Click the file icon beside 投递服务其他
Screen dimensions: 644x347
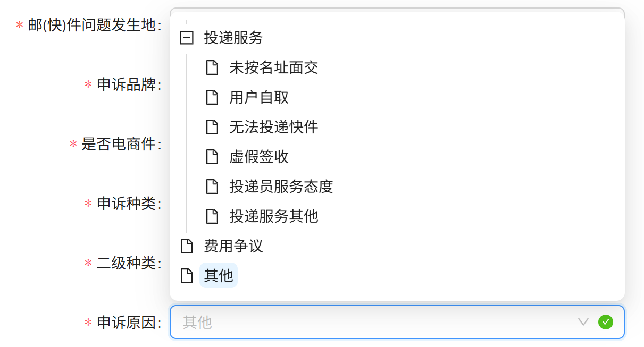(x=212, y=216)
